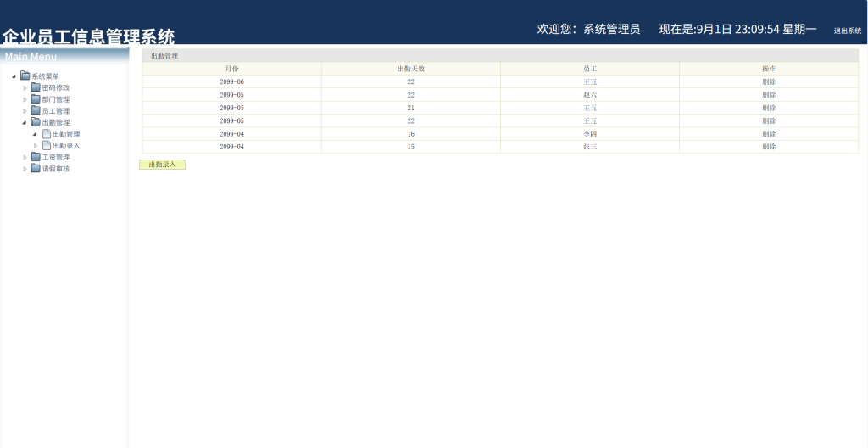This screenshot has height=448, width=868.
Task: Click the 员工管理 folder icon
Action: pos(36,111)
